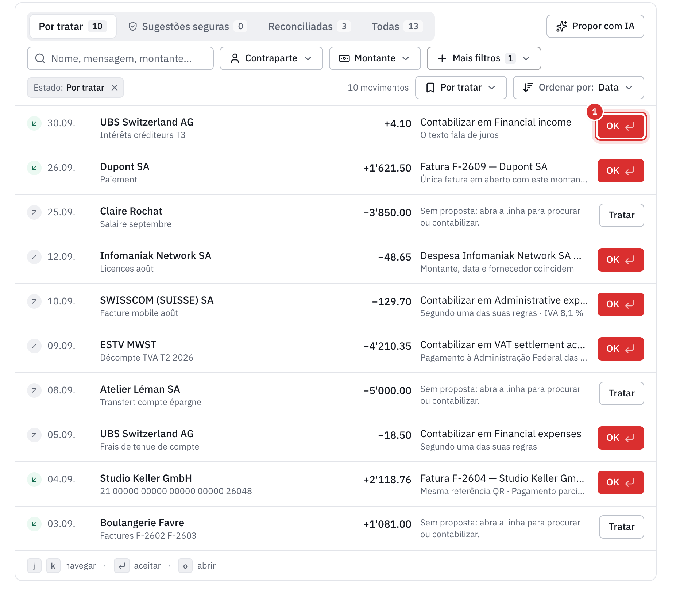Click outgoing arrow icon on ESTV MWST row

pyautogui.click(x=34, y=346)
